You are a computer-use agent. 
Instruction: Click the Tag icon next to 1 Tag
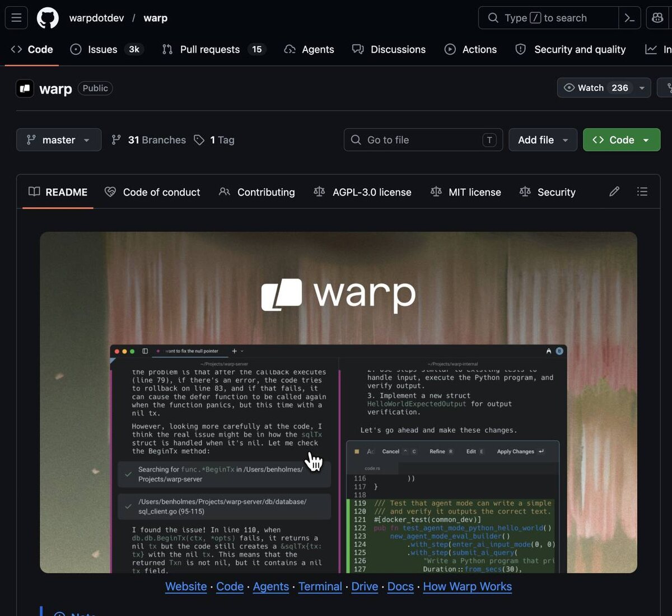(x=199, y=140)
